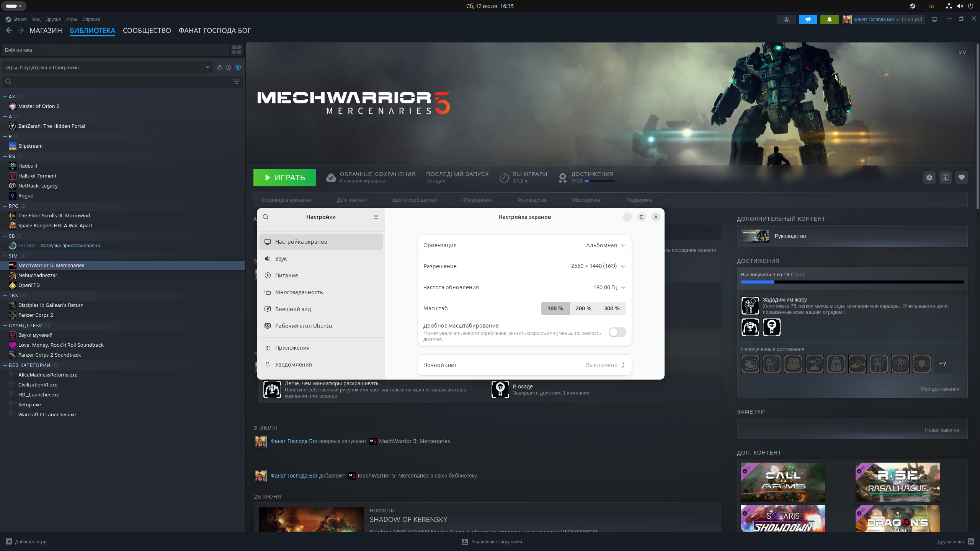The width and height of the screenshot is (980, 551).
Task: Click the search icon in Settings window
Action: click(x=266, y=217)
